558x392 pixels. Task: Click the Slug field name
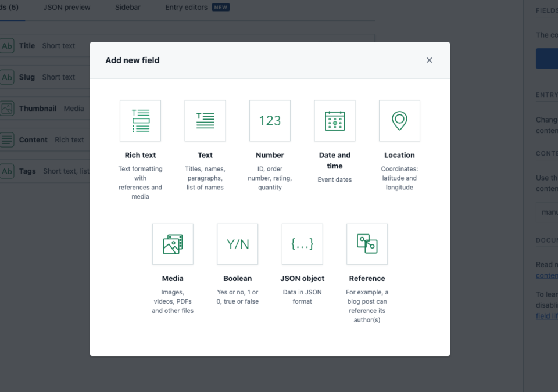pos(27,77)
